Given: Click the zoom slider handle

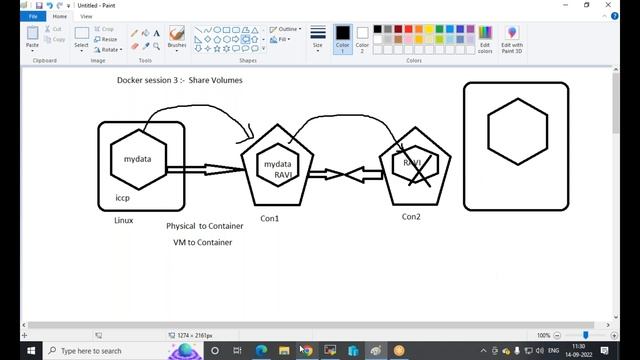Looking at the screenshot, I should coord(586,335).
